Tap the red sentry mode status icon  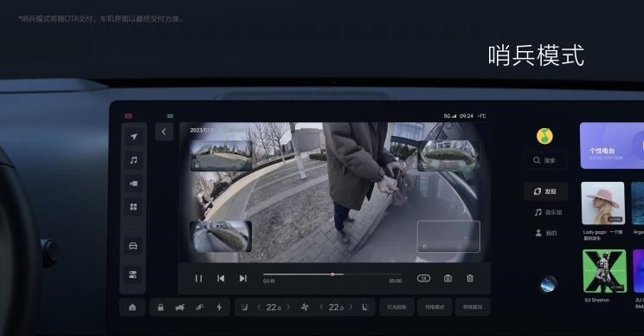coord(129,116)
